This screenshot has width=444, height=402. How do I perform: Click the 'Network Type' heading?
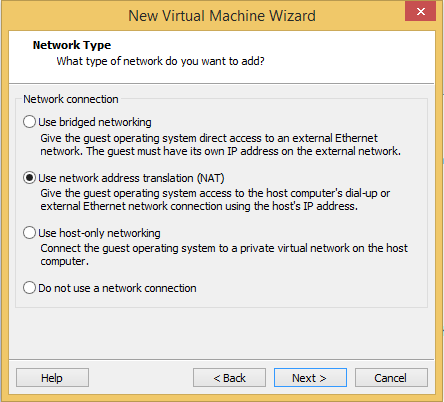(x=72, y=45)
